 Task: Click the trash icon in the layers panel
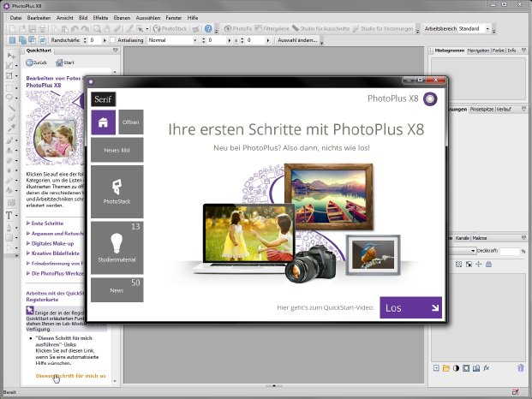(521, 368)
